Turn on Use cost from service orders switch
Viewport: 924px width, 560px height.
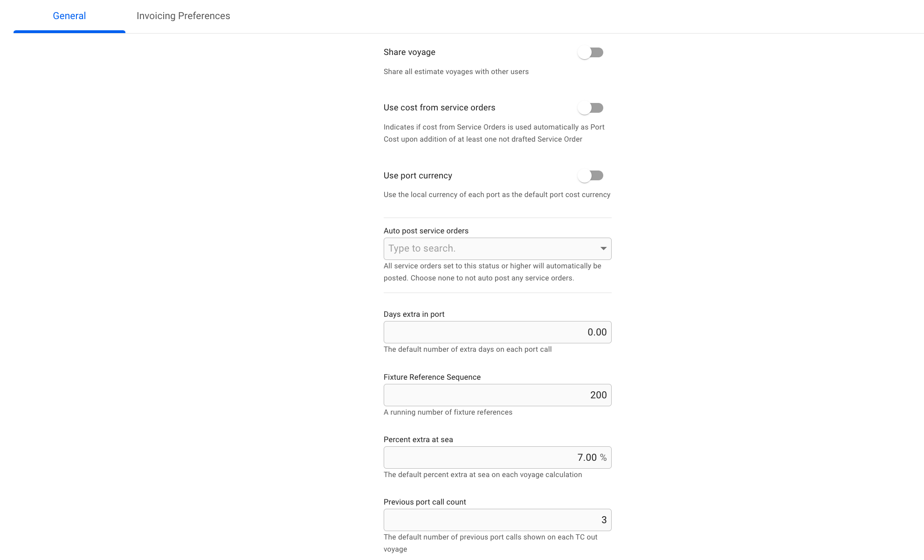pyautogui.click(x=591, y=108)
